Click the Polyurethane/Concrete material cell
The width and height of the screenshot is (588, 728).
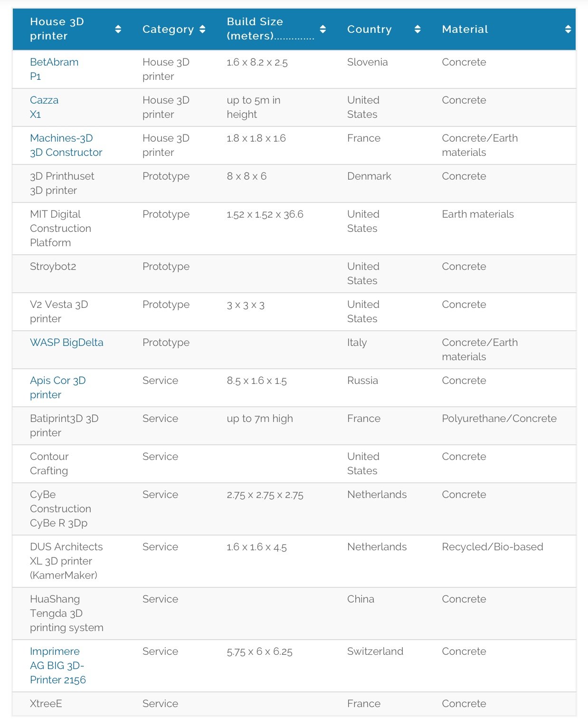[499, 419]
